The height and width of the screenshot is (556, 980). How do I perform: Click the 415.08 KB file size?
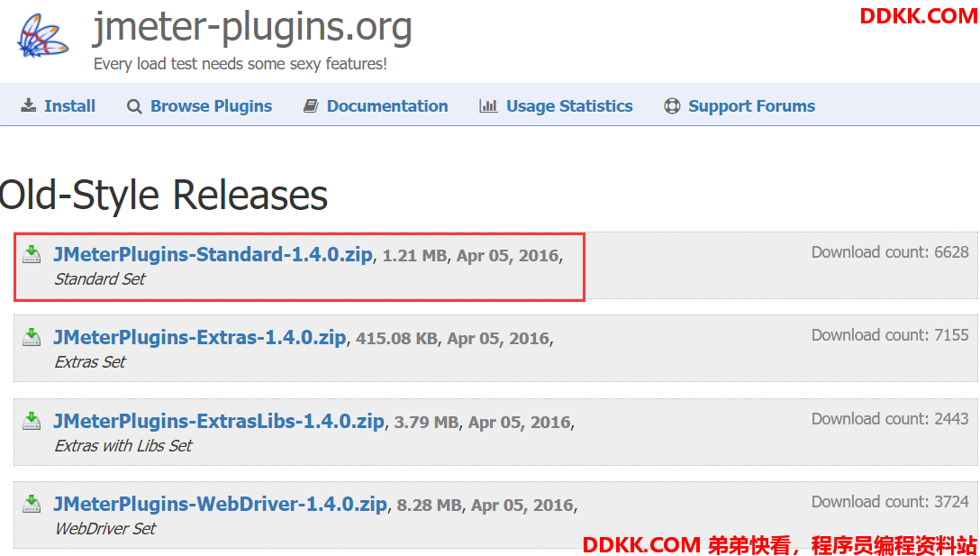396,339
